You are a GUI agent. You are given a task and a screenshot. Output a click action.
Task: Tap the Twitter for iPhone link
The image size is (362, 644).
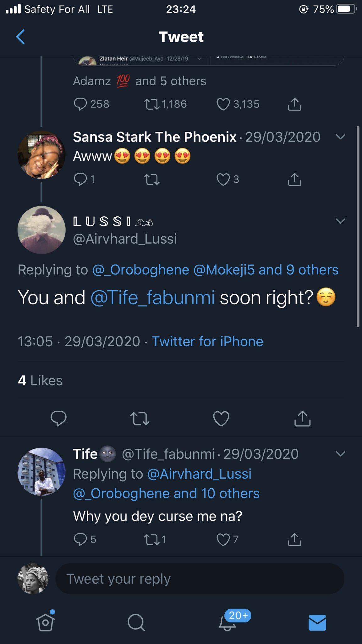pos(207,341)
